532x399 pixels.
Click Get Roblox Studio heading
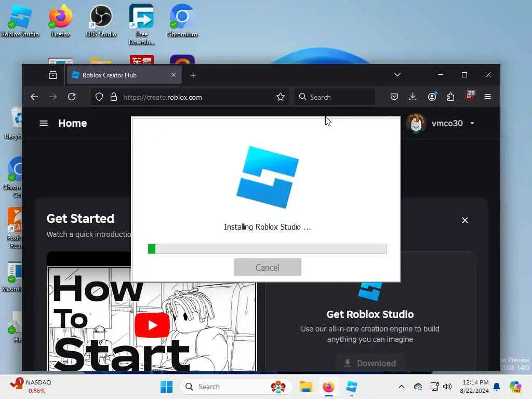click(370, 314)
